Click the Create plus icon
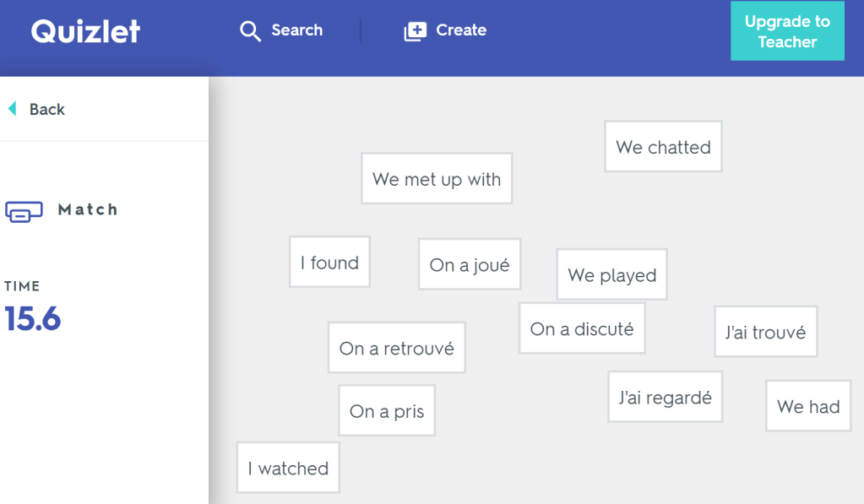The height and width of the screenshot is (504, 864). (415, 30)
